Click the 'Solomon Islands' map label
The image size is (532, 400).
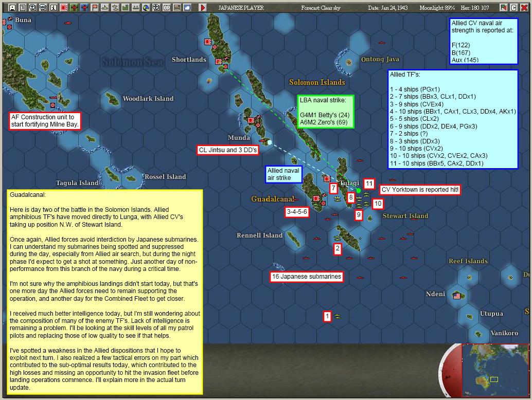click(x=317, y=82)
